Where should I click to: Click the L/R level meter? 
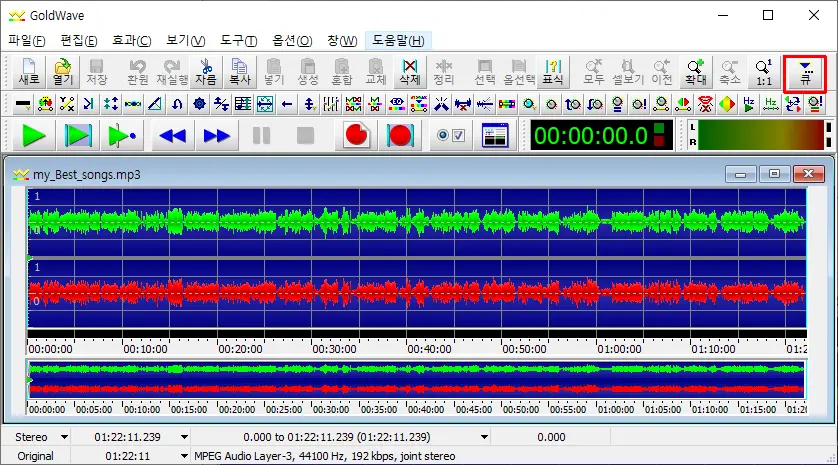[759, 135]
